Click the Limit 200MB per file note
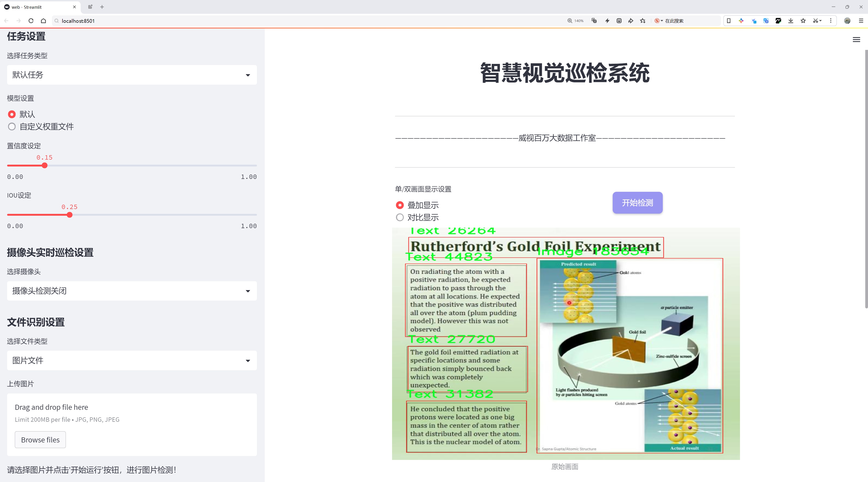The width and height of the screenshot is (868, 482). click(x=67, y=420)
